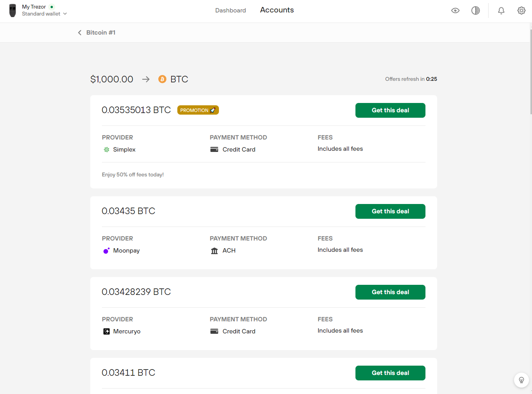Click the Tor shield icon in header

point(476,10)
